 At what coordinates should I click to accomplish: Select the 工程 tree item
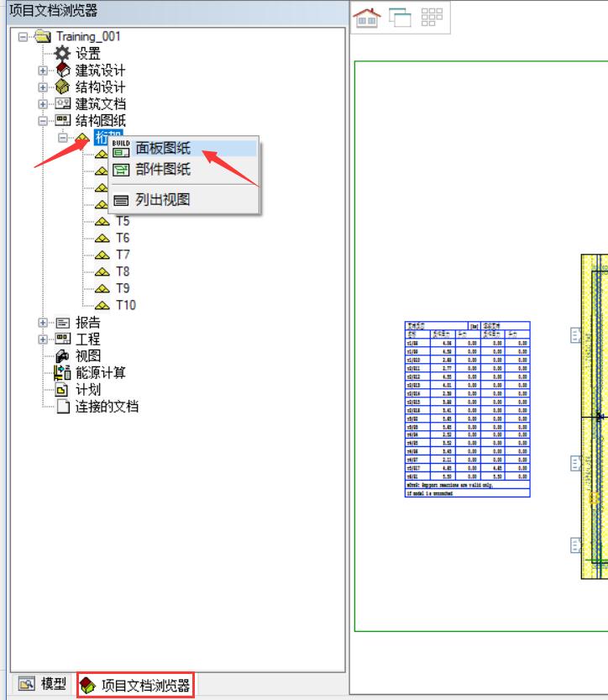(88, 339)
